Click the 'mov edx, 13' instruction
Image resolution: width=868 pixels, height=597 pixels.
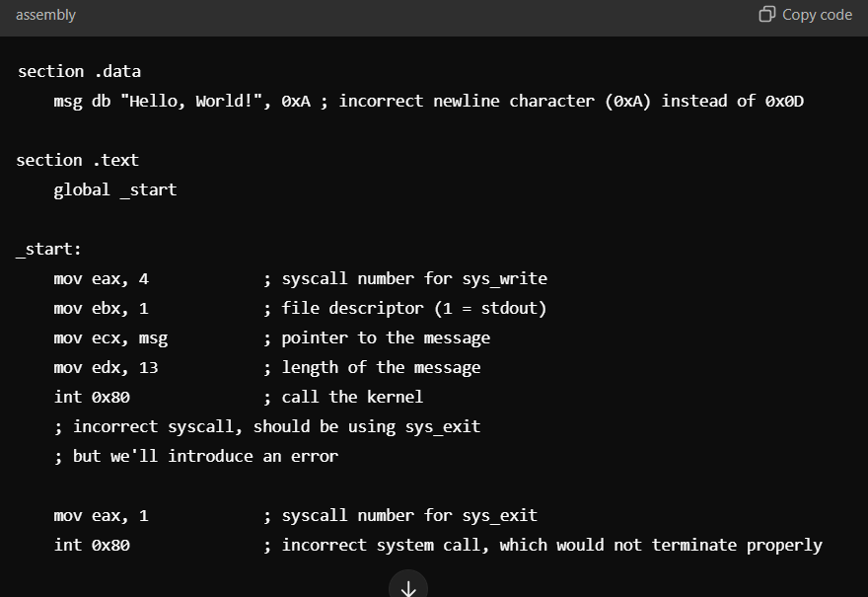pyautogui.click(x=106, y=368)
